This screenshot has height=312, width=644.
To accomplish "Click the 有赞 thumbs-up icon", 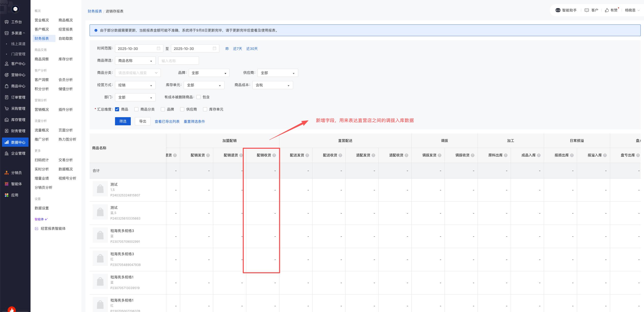I will [x=607, y=10].
